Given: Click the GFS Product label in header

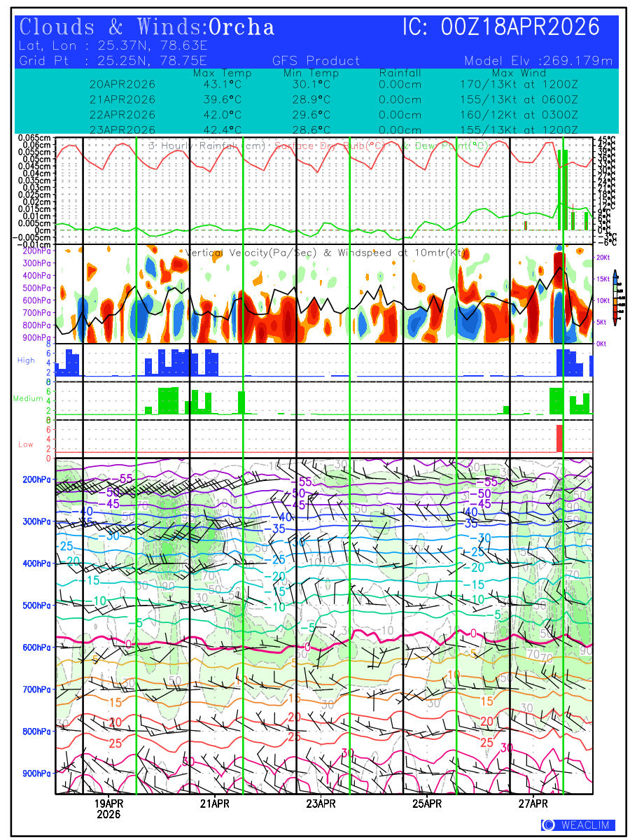Looking at the screenshot, I should (x=316, y=61).
